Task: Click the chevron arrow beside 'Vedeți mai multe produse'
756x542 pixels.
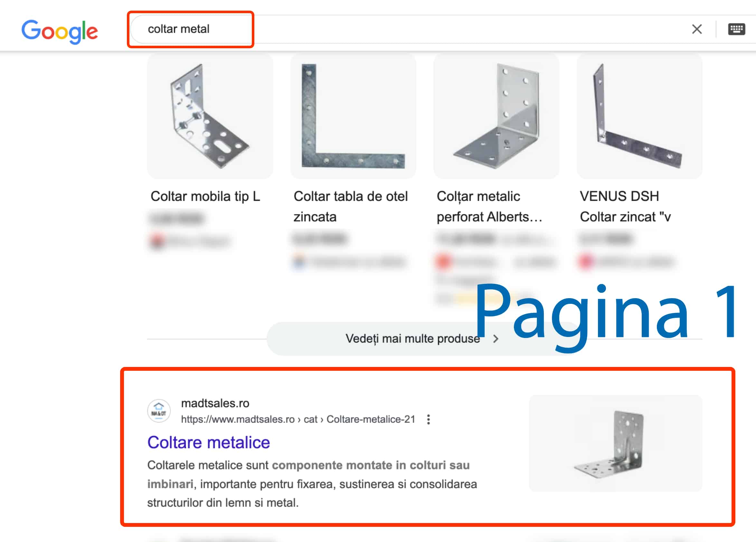Action: [496, 339]
